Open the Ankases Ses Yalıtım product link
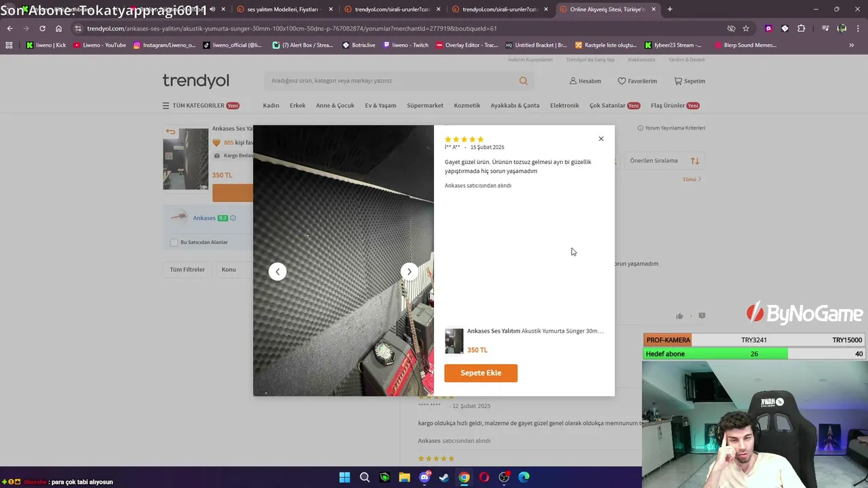868x488 pixels. (535, 331)
